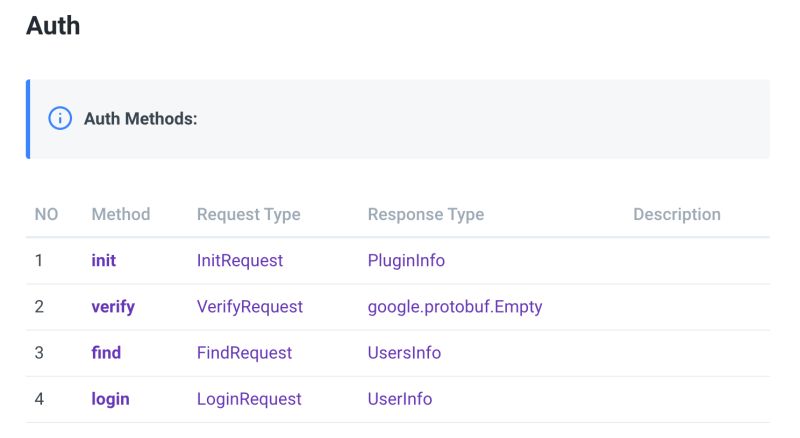Click the Method column header
The width and height of the screenshot is (800, 438).
121,214
